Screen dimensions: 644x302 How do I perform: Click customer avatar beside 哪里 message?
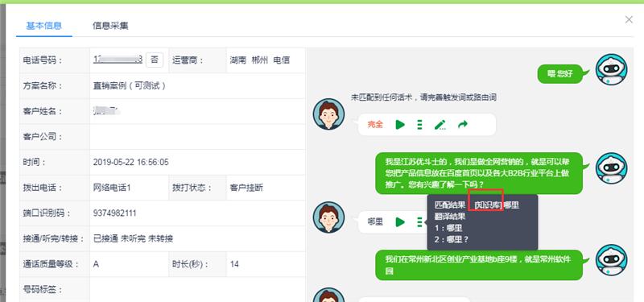328,217
